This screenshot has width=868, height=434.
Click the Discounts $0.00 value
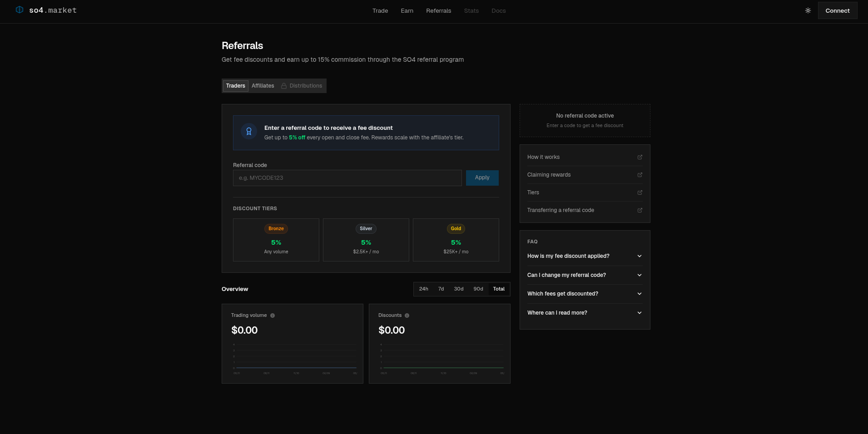(392, 330)
